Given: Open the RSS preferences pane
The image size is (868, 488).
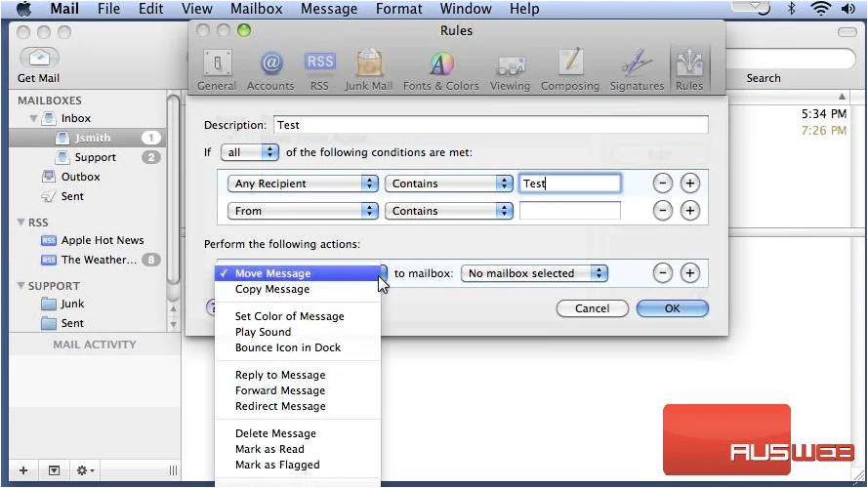Looking at the screenshot, I should point(319,69).
